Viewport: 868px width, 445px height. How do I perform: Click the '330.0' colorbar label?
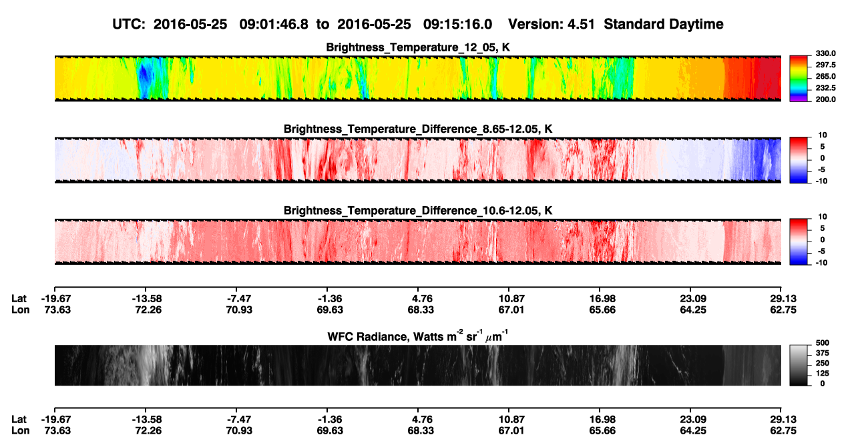pyautogui.click(x=825, y=53)
